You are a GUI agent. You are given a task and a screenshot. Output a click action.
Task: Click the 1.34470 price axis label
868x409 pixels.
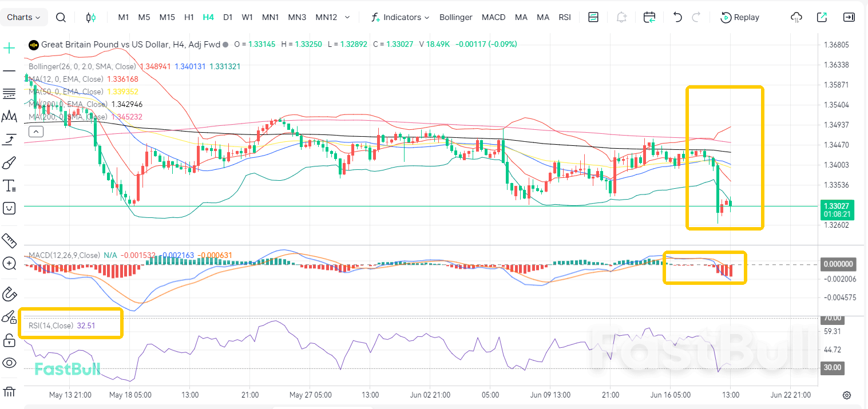[836, 145]
